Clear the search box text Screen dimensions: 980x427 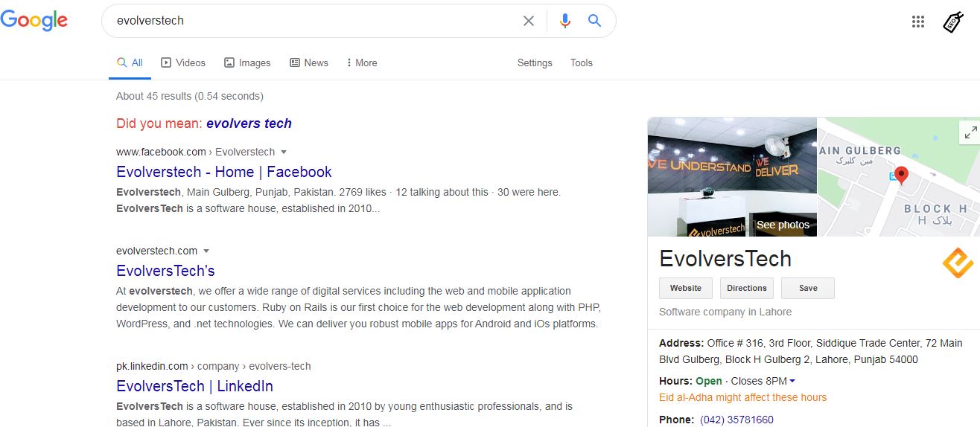coord(529,21)
